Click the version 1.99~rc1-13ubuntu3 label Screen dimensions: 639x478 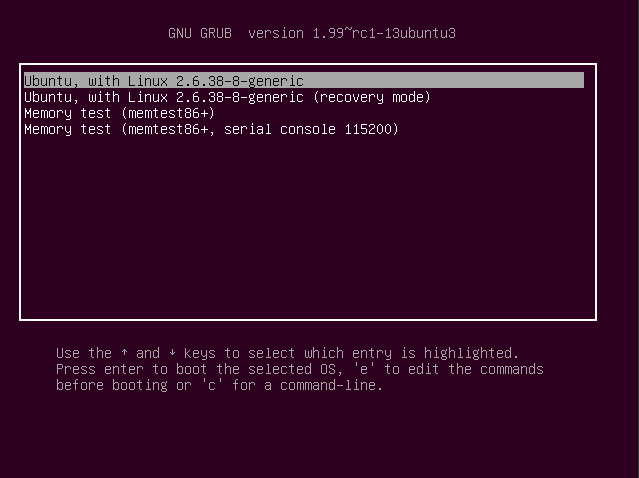point(352,33)
